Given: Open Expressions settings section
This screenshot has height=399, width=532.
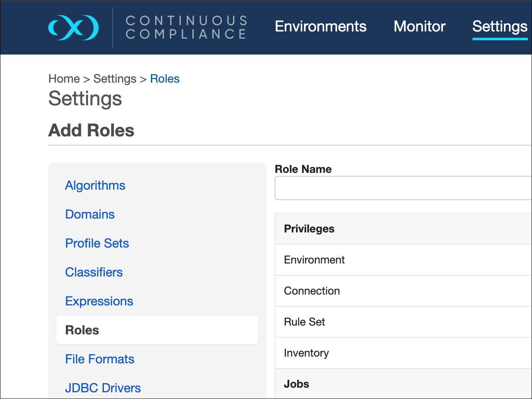Looking at the screenshot, I should pyautogui.click(x=99, y=301).
